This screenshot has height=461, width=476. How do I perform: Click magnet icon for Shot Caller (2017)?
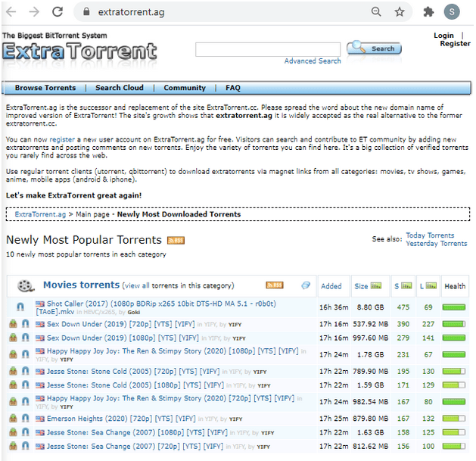click(x=20, y=307)
